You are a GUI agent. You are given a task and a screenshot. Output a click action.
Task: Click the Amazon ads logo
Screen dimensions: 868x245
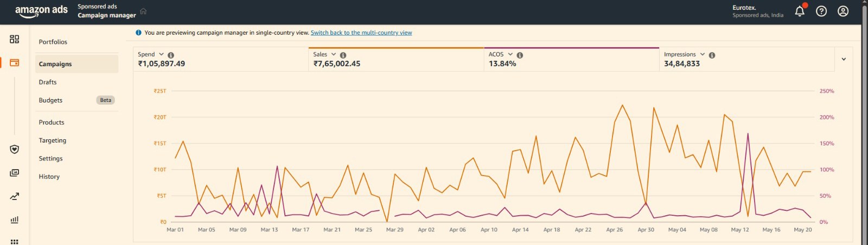pos(41,11)
